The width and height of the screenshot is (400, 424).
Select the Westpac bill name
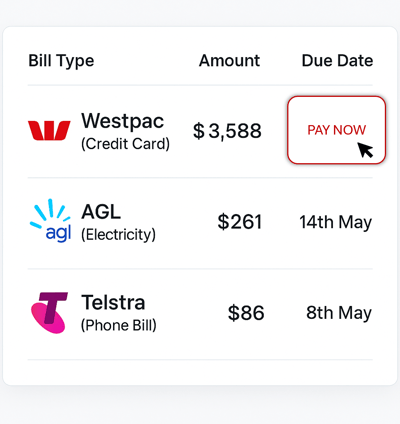tap(123, 121)
